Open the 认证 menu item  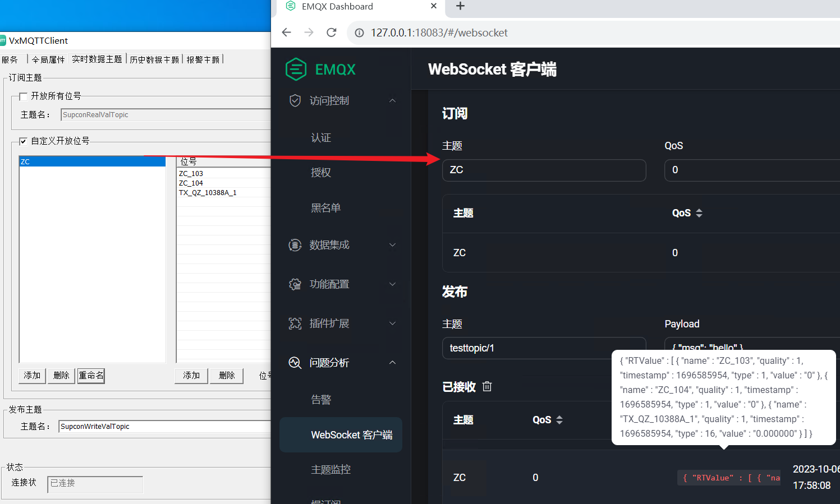pos(321,138)
